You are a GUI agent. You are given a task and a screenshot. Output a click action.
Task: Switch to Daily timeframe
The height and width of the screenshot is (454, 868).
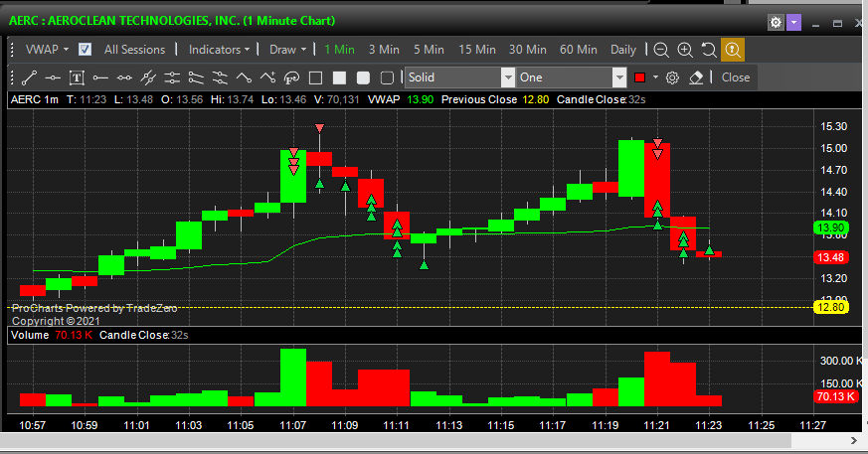tap(623, 50)
